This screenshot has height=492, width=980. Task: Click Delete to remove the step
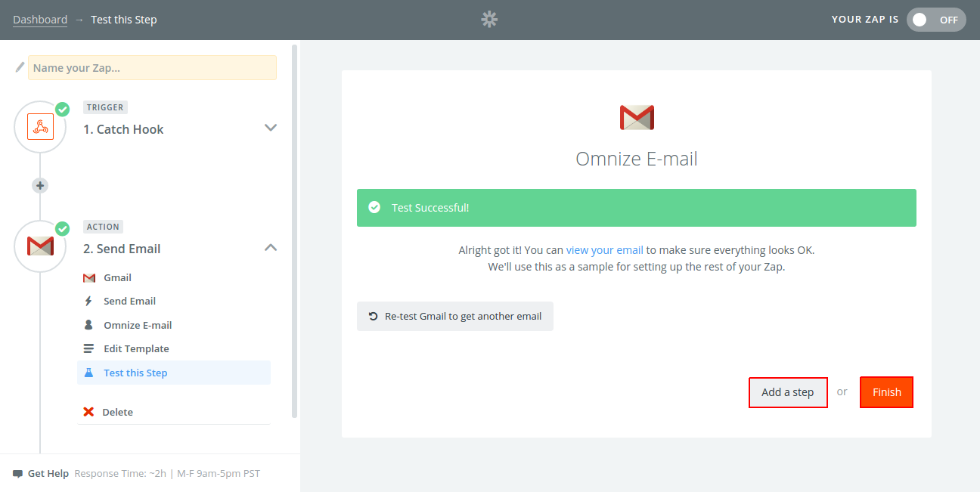click(117, 412)
